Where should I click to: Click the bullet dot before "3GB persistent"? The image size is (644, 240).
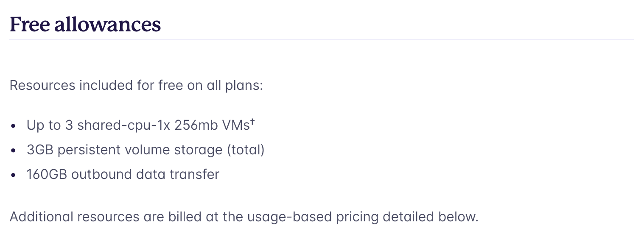coord(14,151)
